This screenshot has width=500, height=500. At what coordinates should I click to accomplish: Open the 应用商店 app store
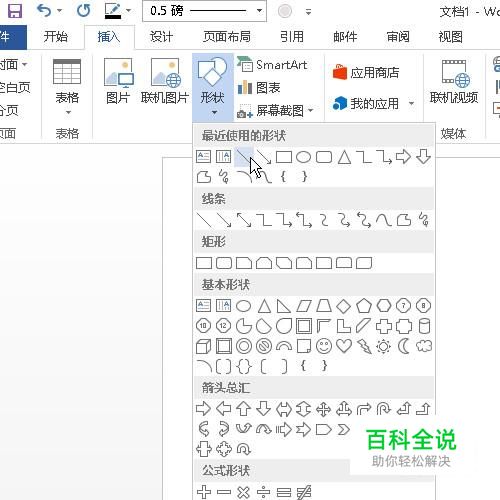coord(366,72)
